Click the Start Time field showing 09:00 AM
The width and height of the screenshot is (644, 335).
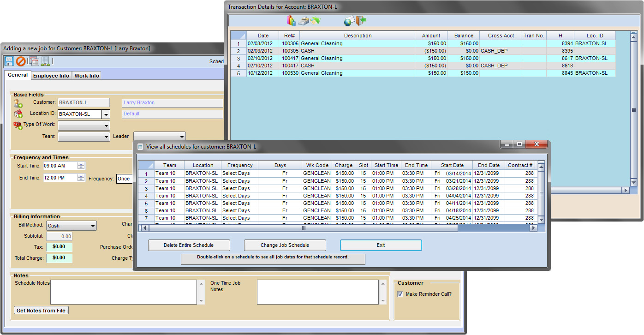60,166
